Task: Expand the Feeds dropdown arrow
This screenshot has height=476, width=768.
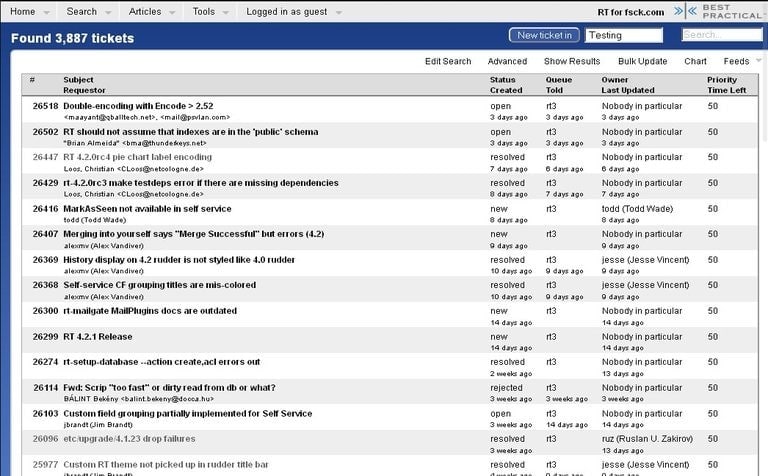Action: [759, 61]
